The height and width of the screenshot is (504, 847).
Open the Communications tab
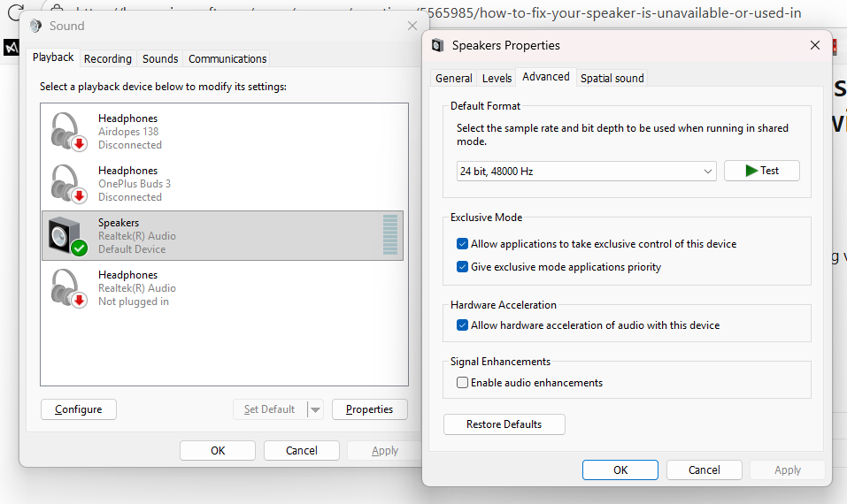point(227,59)
